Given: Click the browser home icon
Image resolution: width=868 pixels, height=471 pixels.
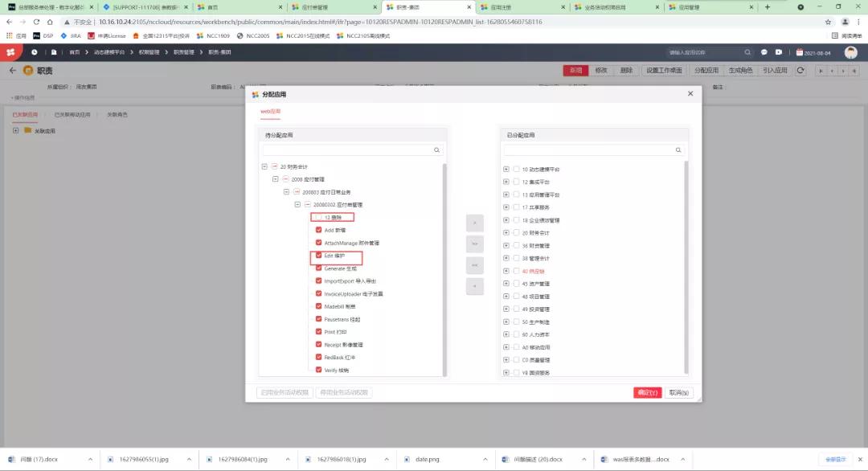Looking at the screenshot, I should pos(50,22).
